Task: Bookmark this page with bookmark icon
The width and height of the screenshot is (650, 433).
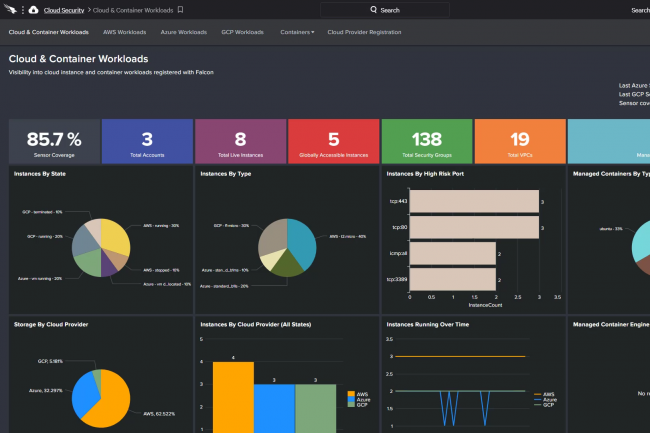Action: [x=180, y=10]
